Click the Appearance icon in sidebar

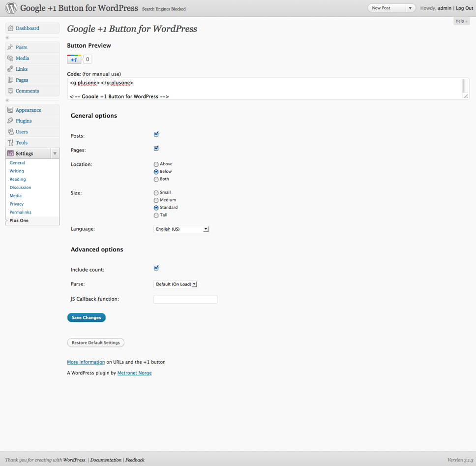pyautogui.click(x=10, y=110)
